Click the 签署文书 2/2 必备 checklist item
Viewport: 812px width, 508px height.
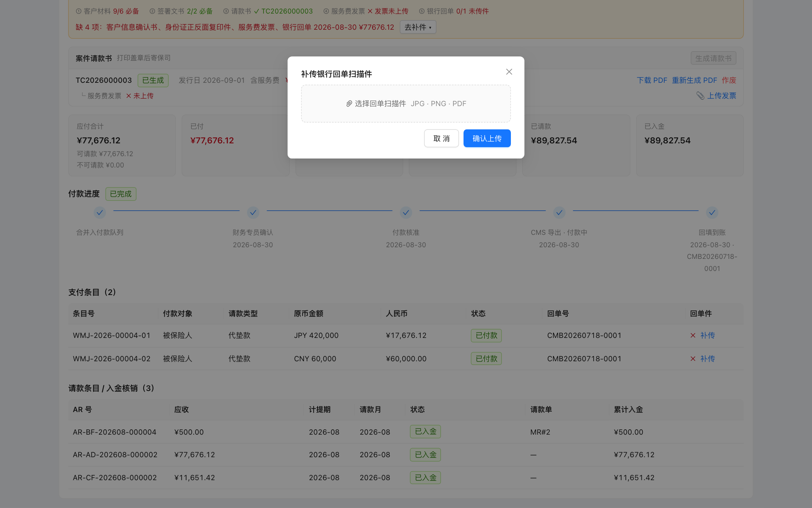(181, 11)
